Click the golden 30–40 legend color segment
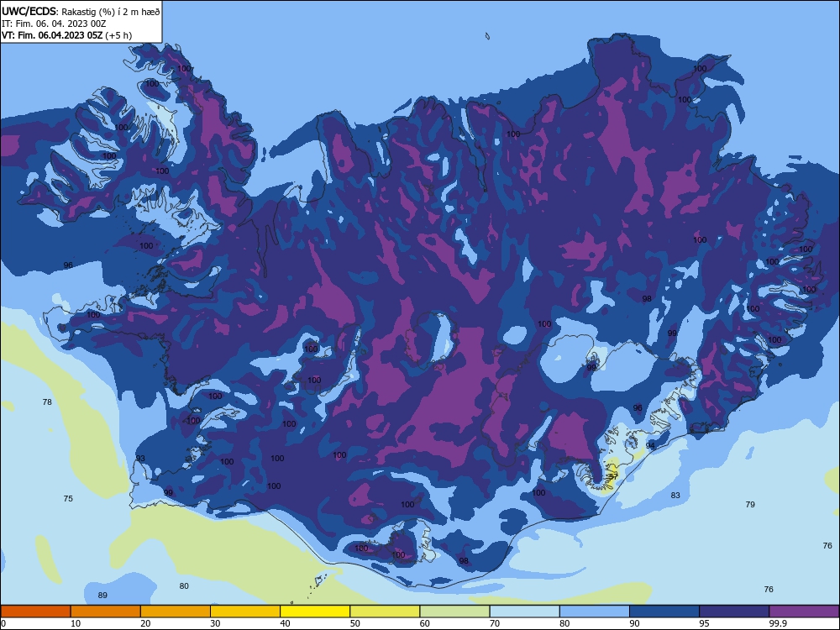 [245, 612]
